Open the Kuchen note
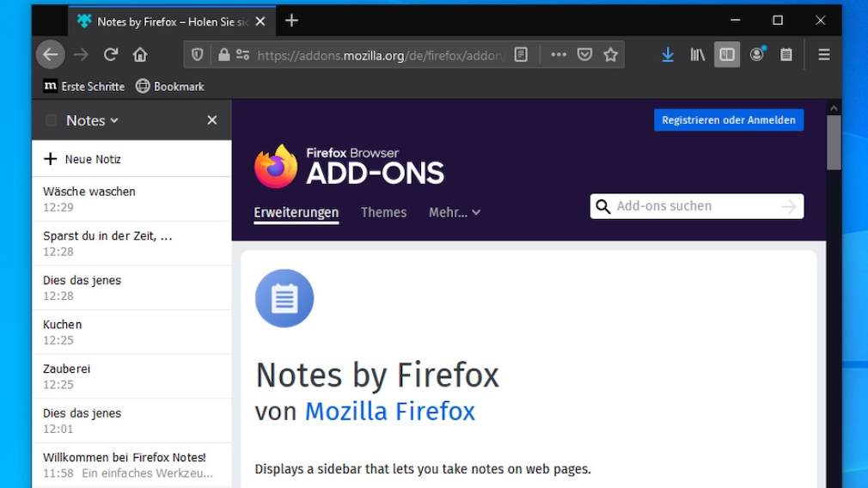Image resolution: width=868 pixels, height=488 pixels. [x=131, y=332]
